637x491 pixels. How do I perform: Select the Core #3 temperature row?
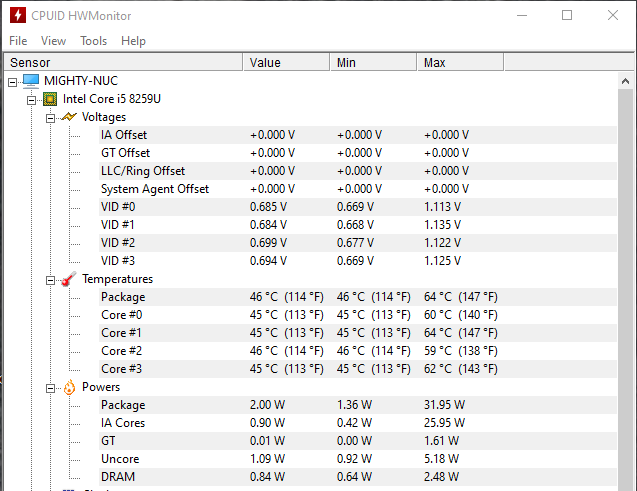click(x=358, y=369)
